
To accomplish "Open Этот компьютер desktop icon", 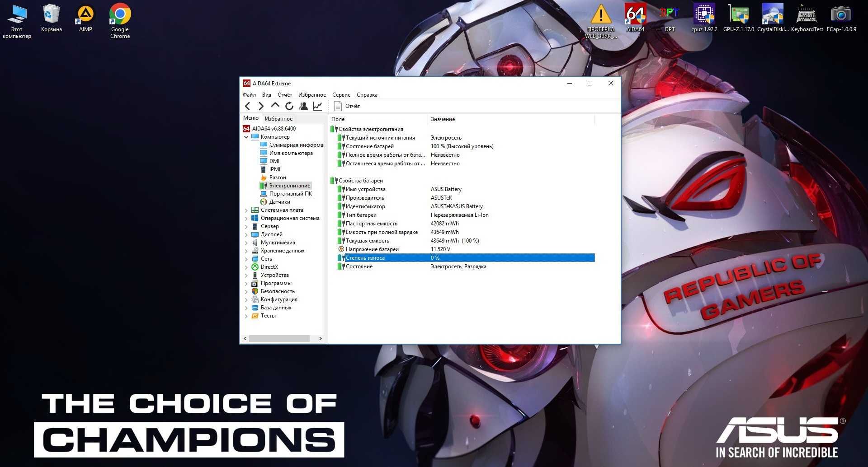I will pos(17,21).
